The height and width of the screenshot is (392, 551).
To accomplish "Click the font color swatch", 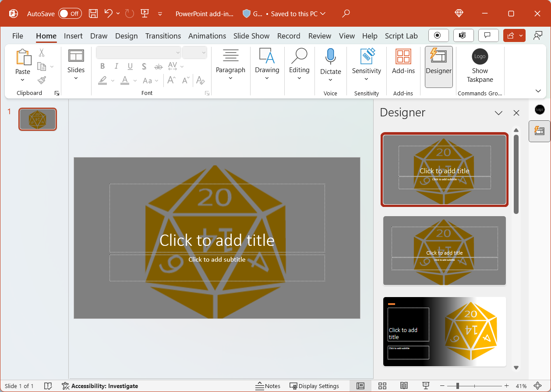I will [125, 80].
